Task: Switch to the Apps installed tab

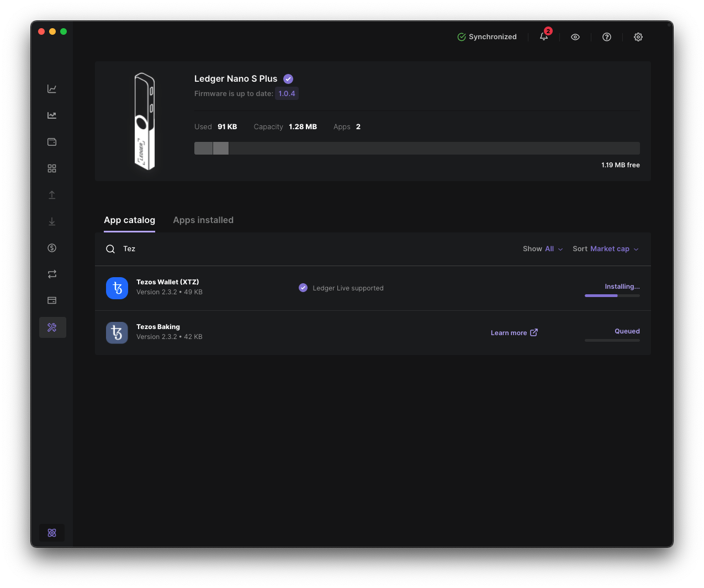Action: (203, 220)
